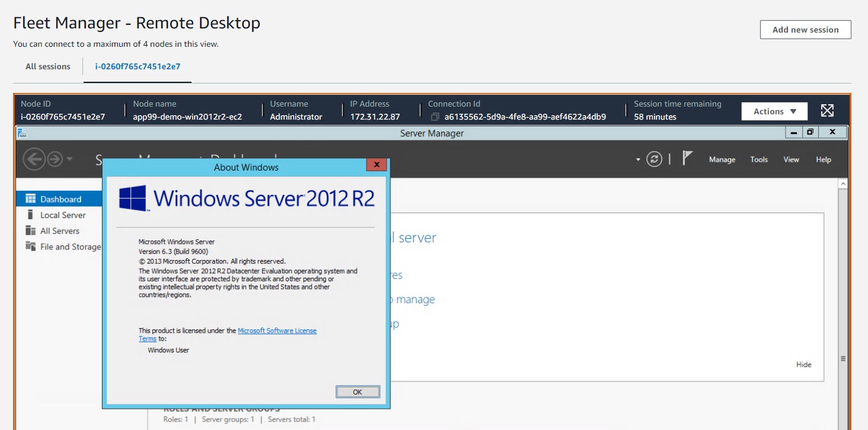The width and height of the screenshot is (868, 430).
Task: Click the Local Server sidebar icon
Action: pos(31,215)
